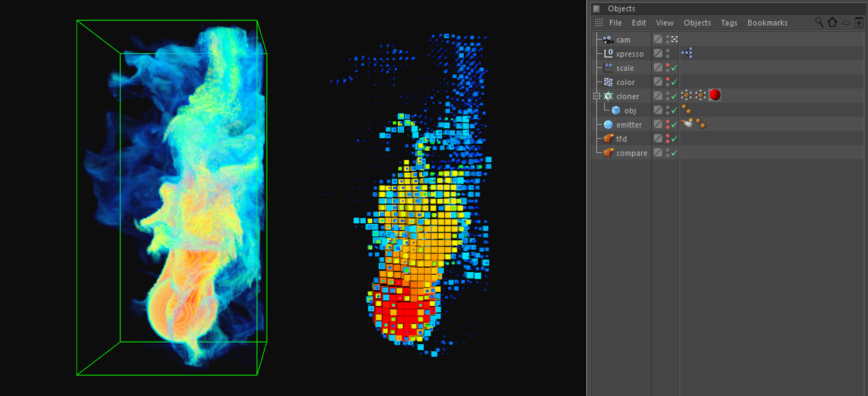The height and width of the screenshot is (396, 868).
Task: Toggle visibility dots of emitter object
Action: (667, 125)
